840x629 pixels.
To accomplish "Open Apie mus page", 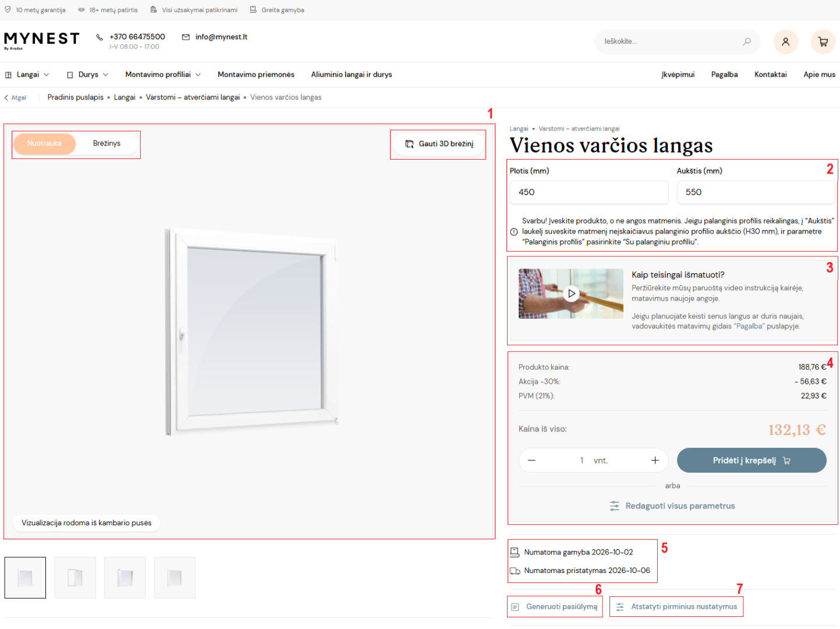I will click(820, 75).
